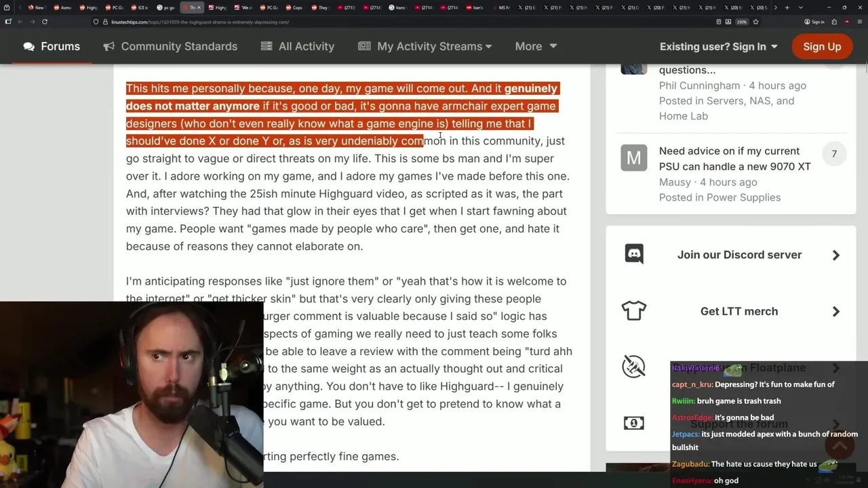Click the All Activity list icon
The height and width of the screenshot is (488, 868).
point(267,46)
